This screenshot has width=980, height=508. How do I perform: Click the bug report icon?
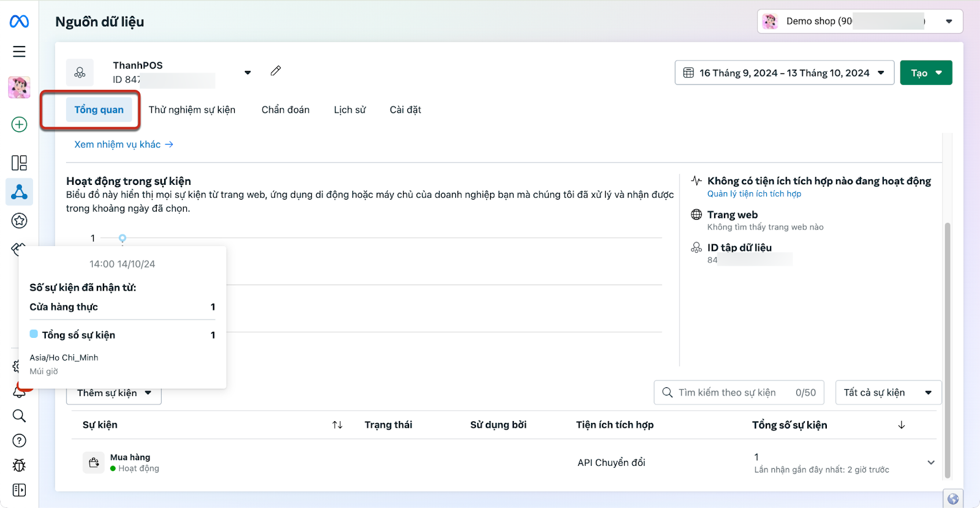[x=19, y=465]
